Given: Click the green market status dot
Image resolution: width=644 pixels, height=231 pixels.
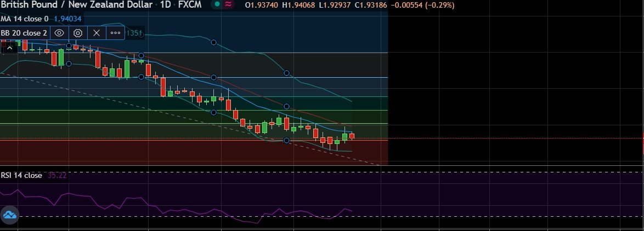Looking at the screenshot, I should click(x=217, y=5).
